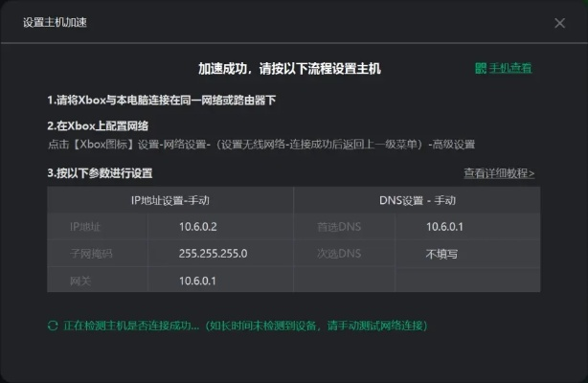
Task: Click step 2 heading 在Xbox上配置网络
Action: tap(98, 125)
